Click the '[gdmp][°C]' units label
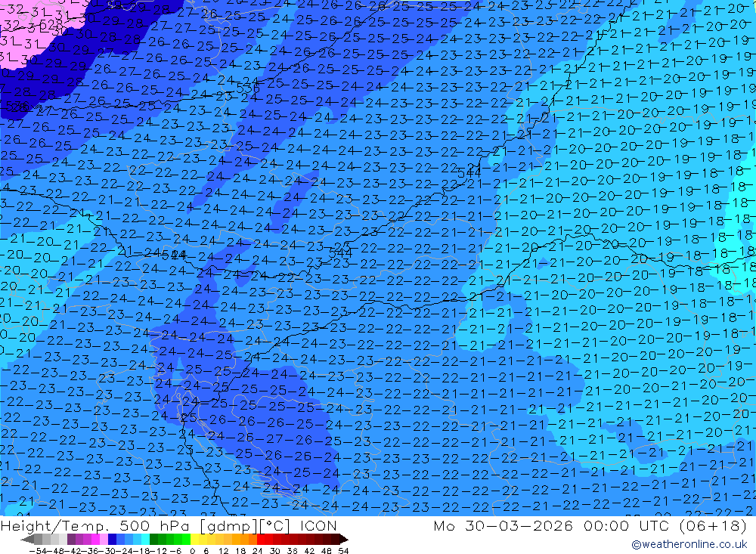756x554 pixels. pyautogui.click(x=246, y=525)
